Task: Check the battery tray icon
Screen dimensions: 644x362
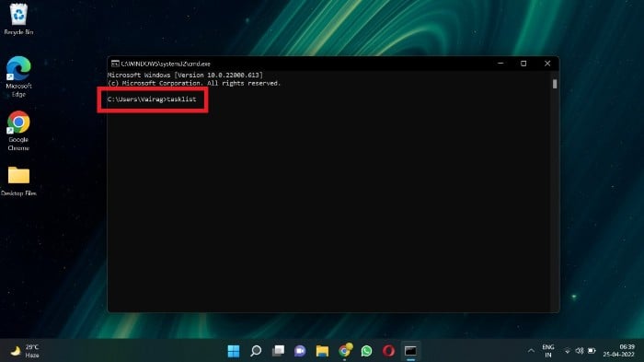Action: [x=592, y=351]
